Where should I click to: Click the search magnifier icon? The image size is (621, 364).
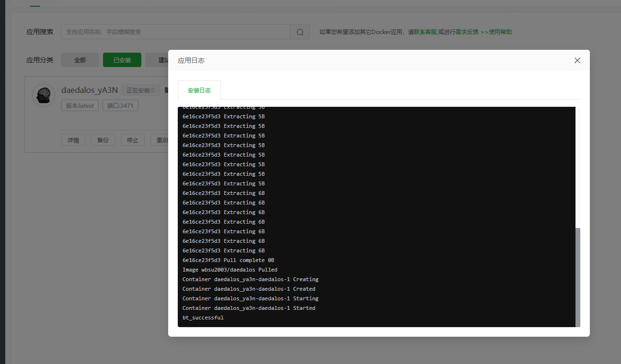(x=300, y=32)
